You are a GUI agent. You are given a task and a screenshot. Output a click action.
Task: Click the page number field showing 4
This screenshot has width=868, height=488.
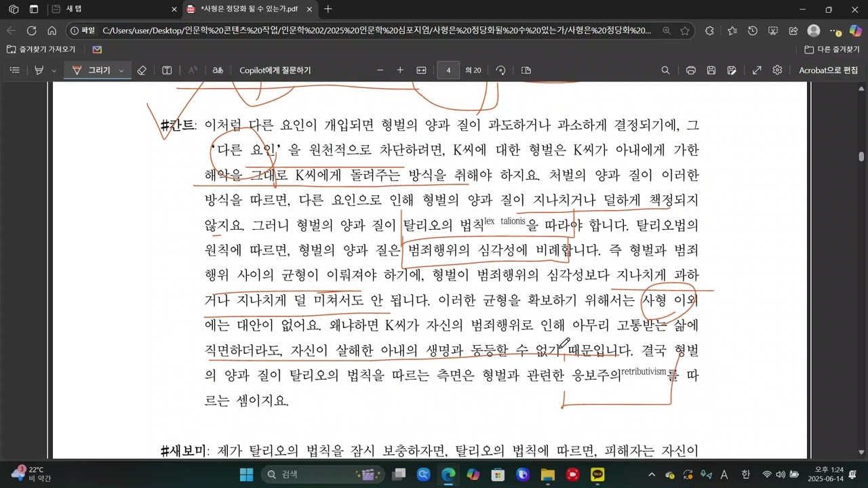pos(448,70)
